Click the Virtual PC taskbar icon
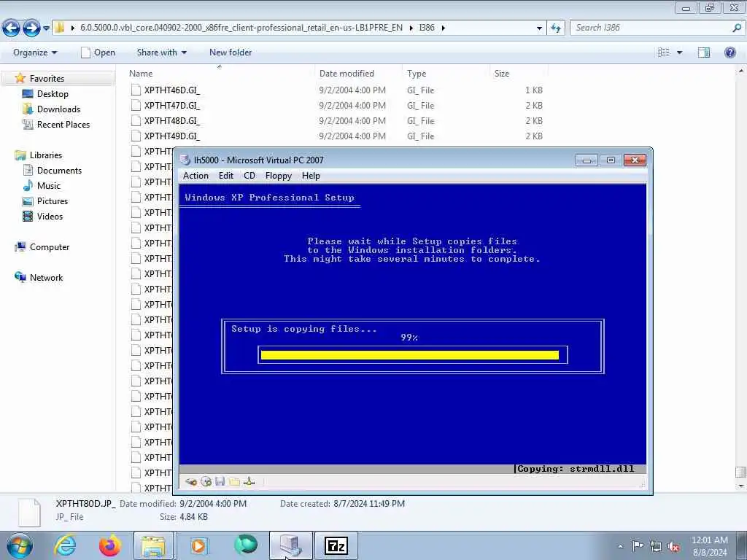The image size is (747, 560). point(290,545)
